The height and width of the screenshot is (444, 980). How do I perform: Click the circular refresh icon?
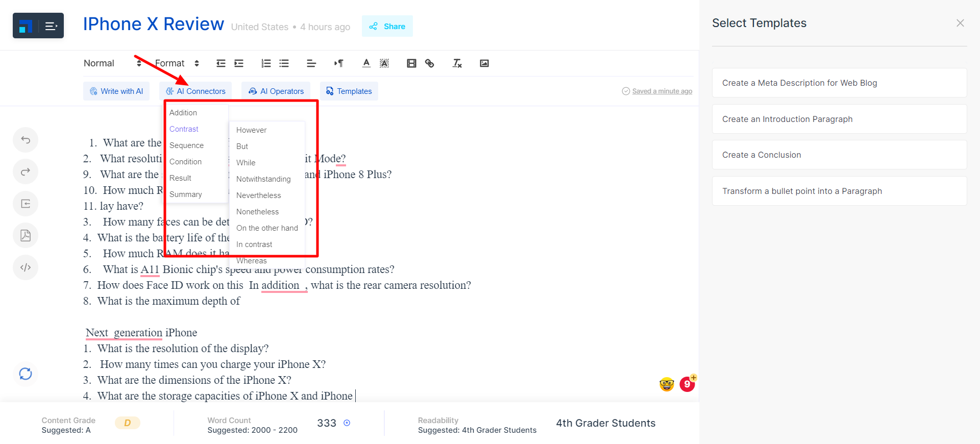point(26,374)
